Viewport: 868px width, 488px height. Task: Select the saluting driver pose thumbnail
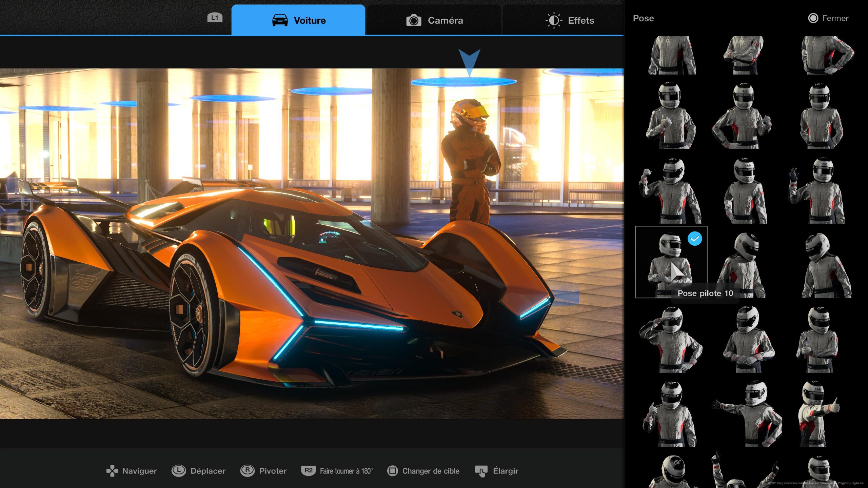coord(671,339)
